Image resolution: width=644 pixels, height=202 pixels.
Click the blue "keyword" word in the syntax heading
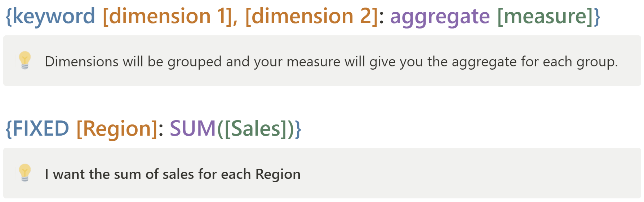tap(54, 17)
